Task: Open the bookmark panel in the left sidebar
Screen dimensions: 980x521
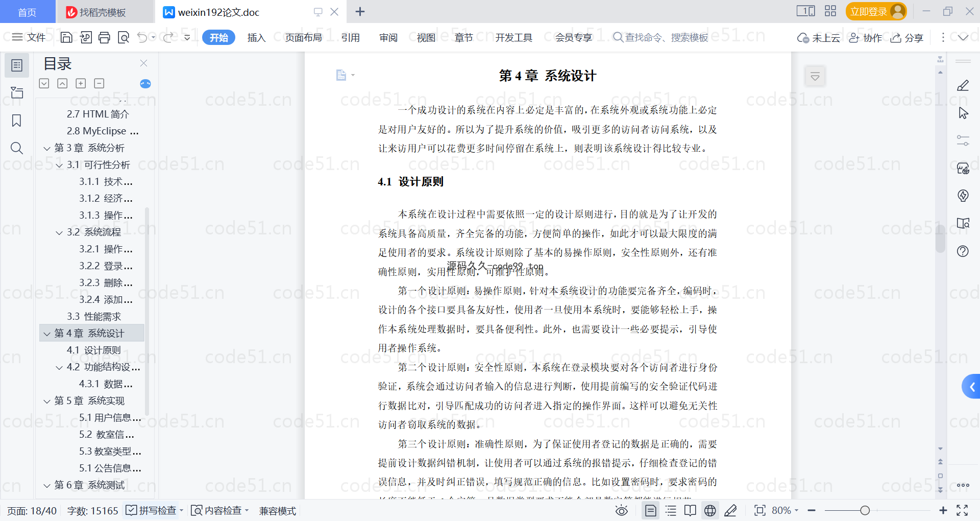Action: 17,121
